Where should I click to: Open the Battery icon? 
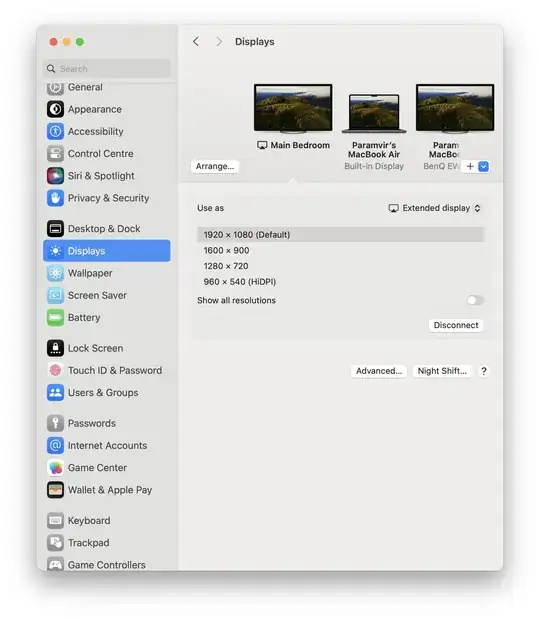pos(55,317)
